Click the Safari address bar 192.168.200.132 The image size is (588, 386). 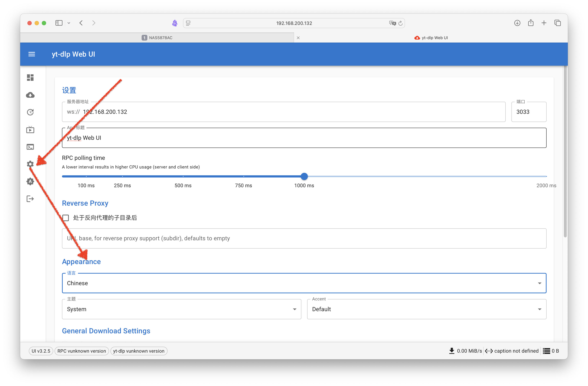click(294, 23)
